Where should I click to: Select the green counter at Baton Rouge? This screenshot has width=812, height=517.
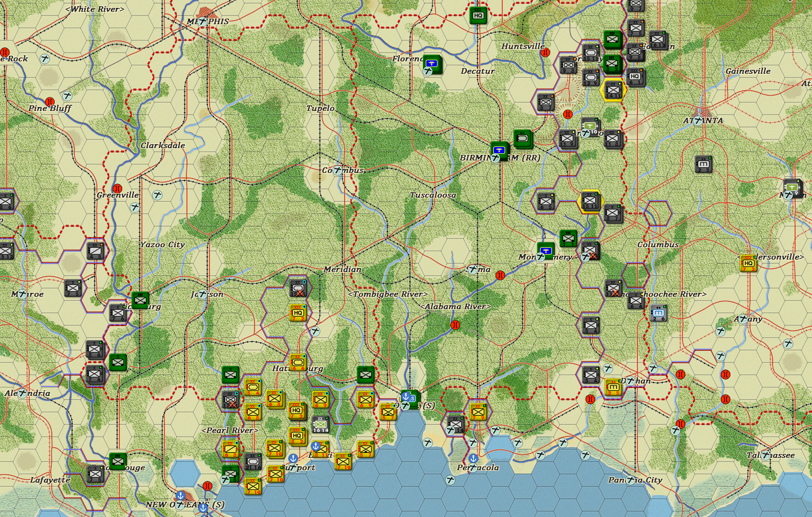click(x=118, y=461)
